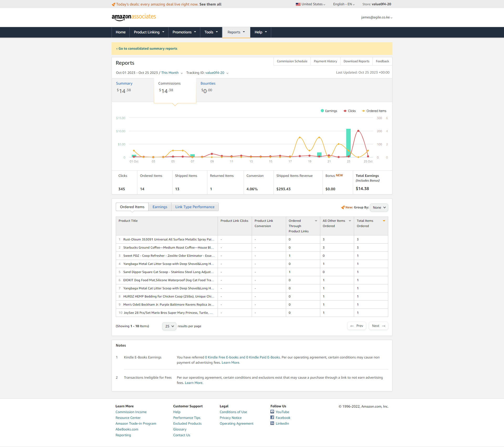
Task: Open the Help menu
Action: [x=260, y=32]
